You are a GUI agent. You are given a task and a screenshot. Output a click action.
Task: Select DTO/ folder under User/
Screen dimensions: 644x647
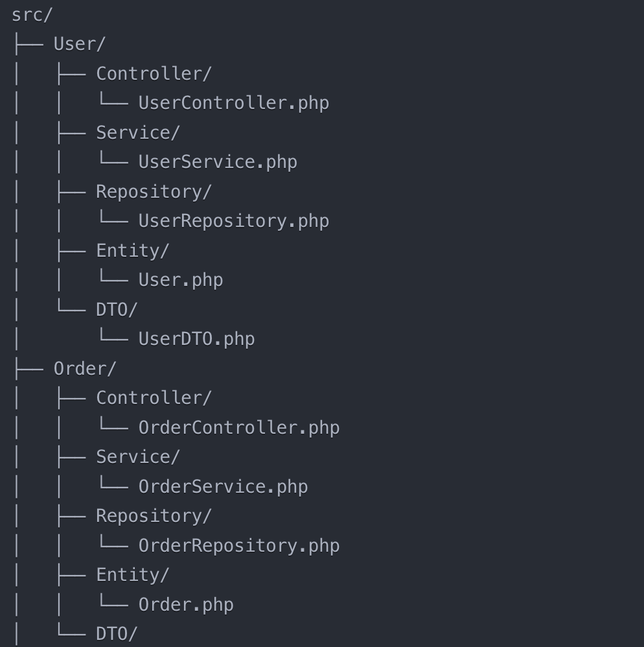tap(117, 310)
